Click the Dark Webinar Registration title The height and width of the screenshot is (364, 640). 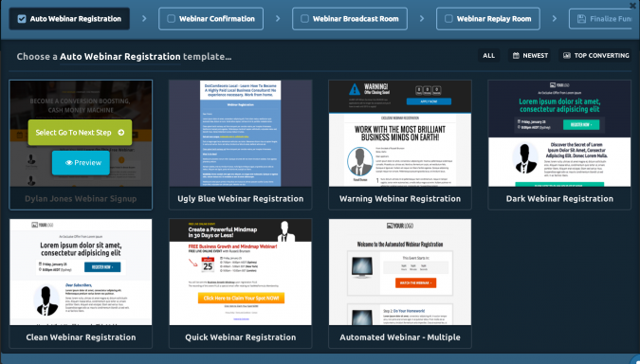(x=559, y=199)
